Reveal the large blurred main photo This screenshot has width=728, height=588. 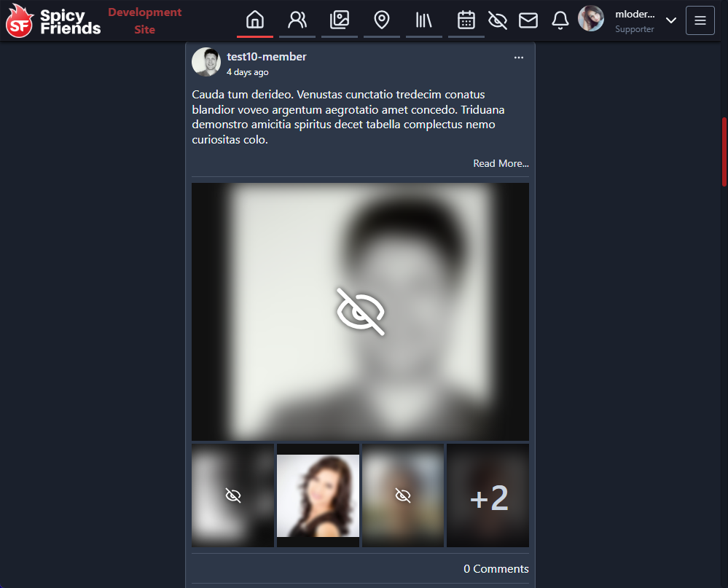pos(360,311)
